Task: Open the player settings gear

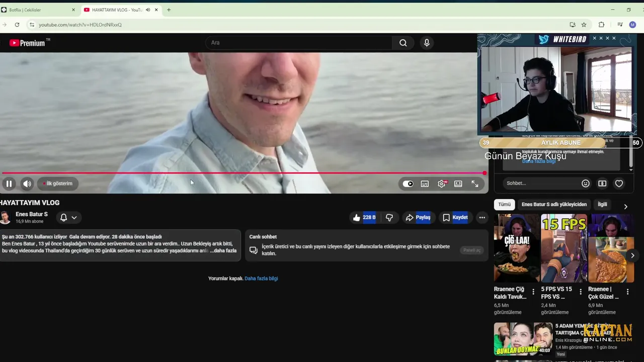Action: point(442,184)
